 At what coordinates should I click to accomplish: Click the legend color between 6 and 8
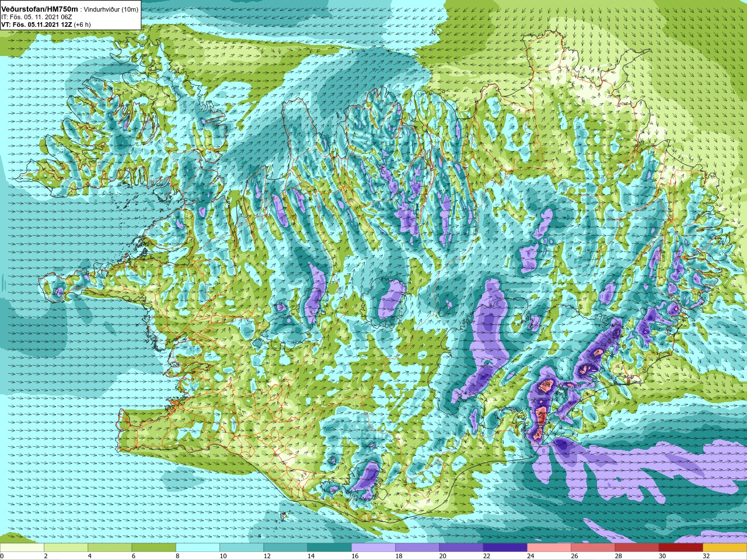tap(153, 547)
